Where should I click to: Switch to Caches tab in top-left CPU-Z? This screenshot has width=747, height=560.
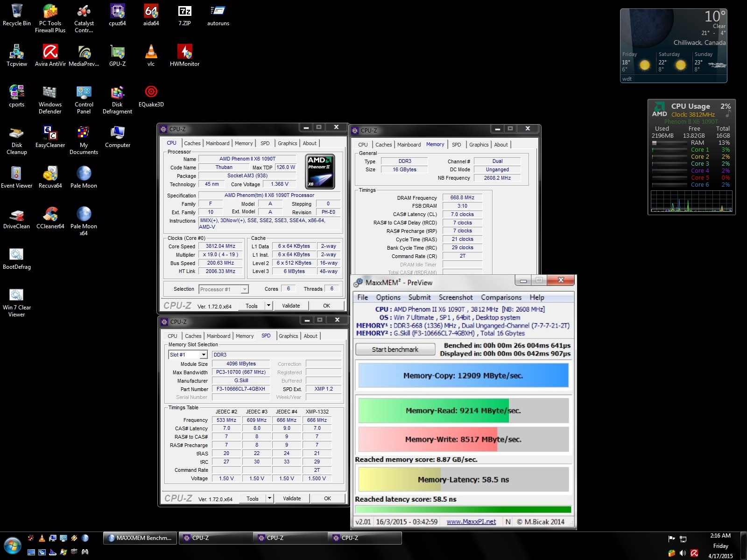pyautogui.click(x=192, y=143)
